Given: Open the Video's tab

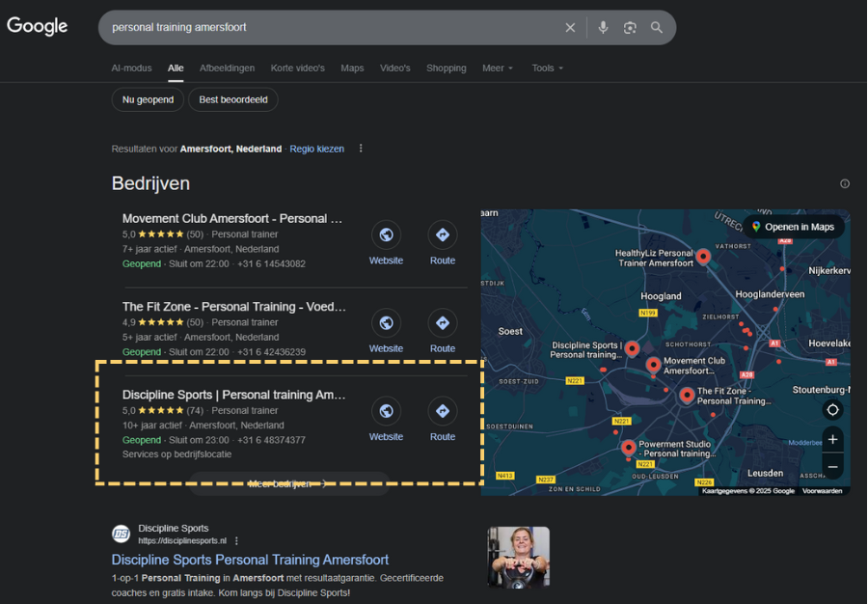Looking at the screenshot, I should coord(394,69).
